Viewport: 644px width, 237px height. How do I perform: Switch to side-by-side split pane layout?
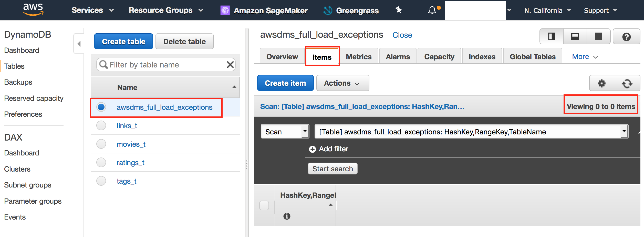[x=552, y=36]
